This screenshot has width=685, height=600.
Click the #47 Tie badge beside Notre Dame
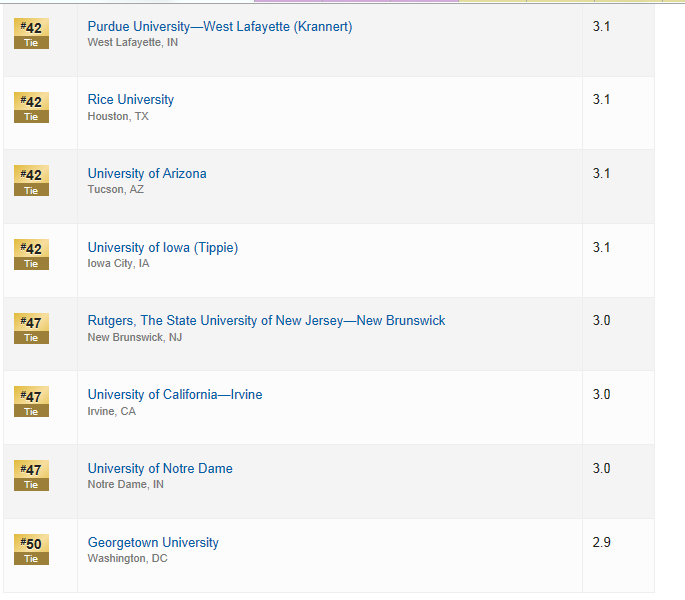[x=31, y=475]
